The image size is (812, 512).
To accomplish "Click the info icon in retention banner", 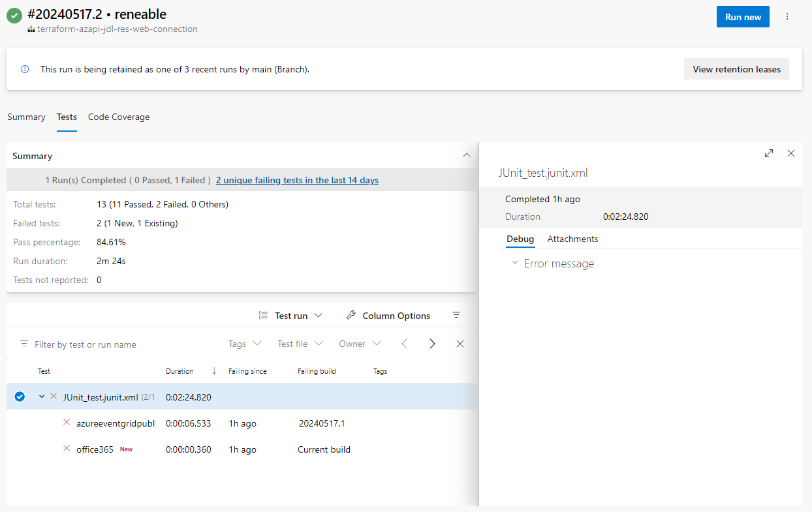I will 25,69.
